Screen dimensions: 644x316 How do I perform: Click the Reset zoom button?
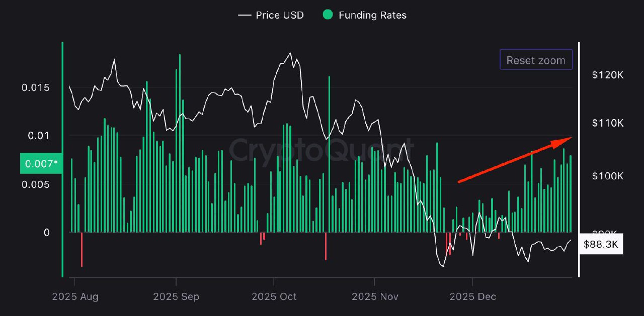[536, 60]
